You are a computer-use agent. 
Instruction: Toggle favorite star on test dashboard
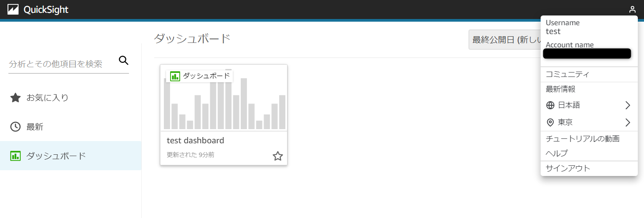coord(277,156)
